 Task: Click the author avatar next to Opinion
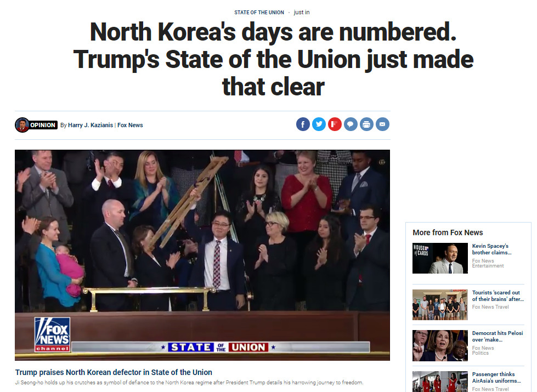(x=22, y=125)
